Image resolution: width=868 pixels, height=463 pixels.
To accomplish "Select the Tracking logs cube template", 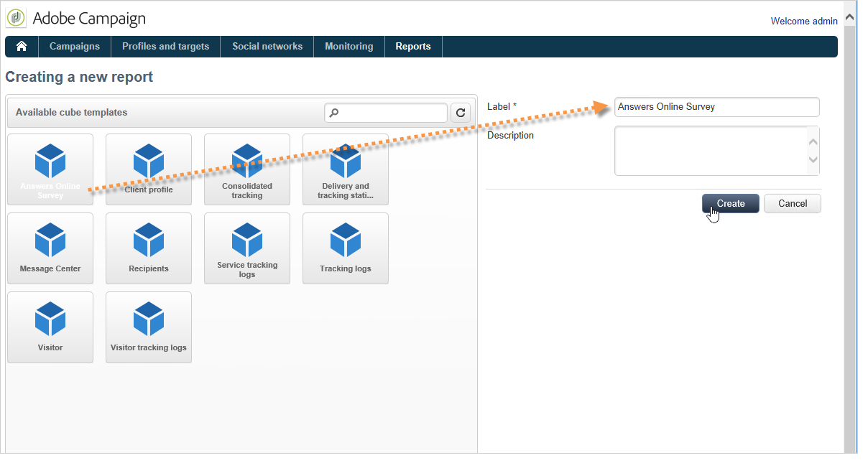I will click(x=346, y=248).
